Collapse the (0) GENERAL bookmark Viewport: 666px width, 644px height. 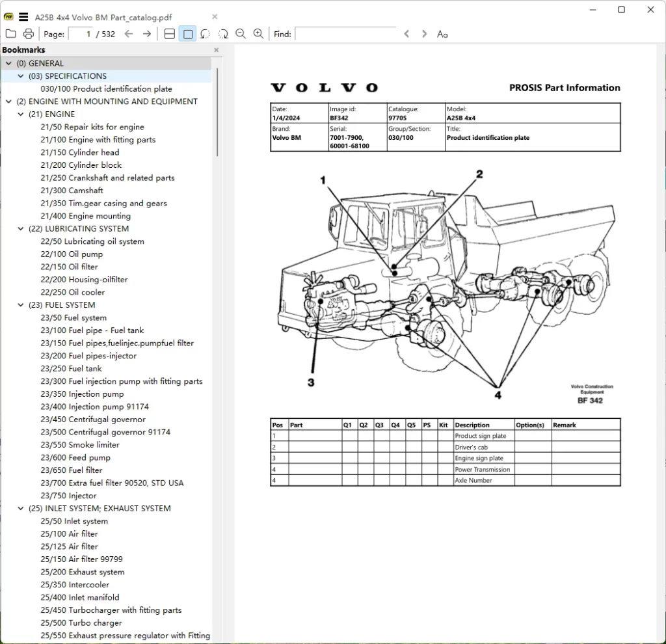(8, 64)
